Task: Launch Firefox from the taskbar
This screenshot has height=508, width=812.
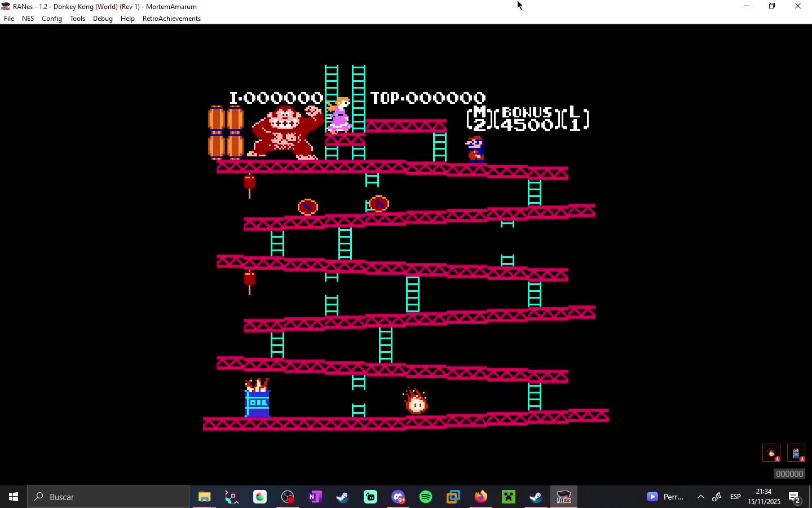Action: 481,497
